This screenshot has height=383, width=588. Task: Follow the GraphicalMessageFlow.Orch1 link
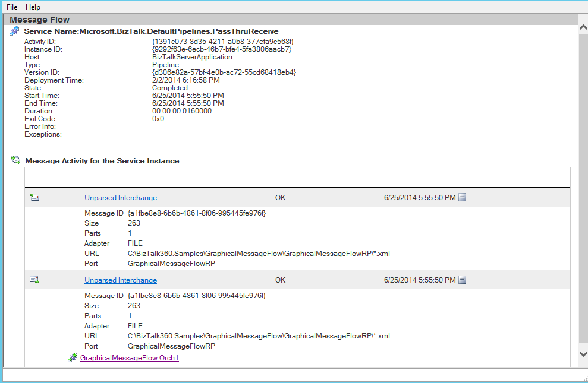130,358
